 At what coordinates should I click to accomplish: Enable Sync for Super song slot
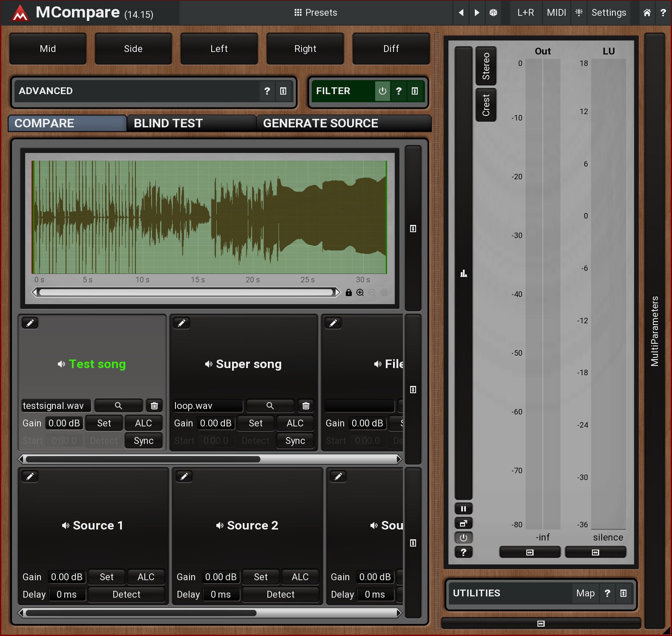point(295,441)
